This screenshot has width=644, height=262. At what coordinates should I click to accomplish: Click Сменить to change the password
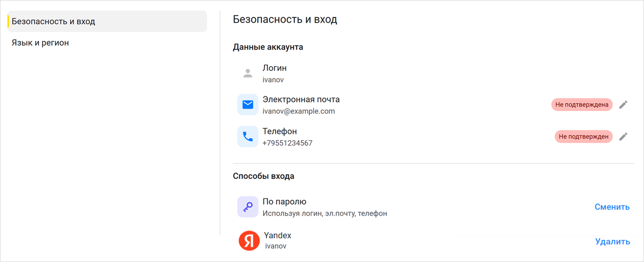click(612, 207)
